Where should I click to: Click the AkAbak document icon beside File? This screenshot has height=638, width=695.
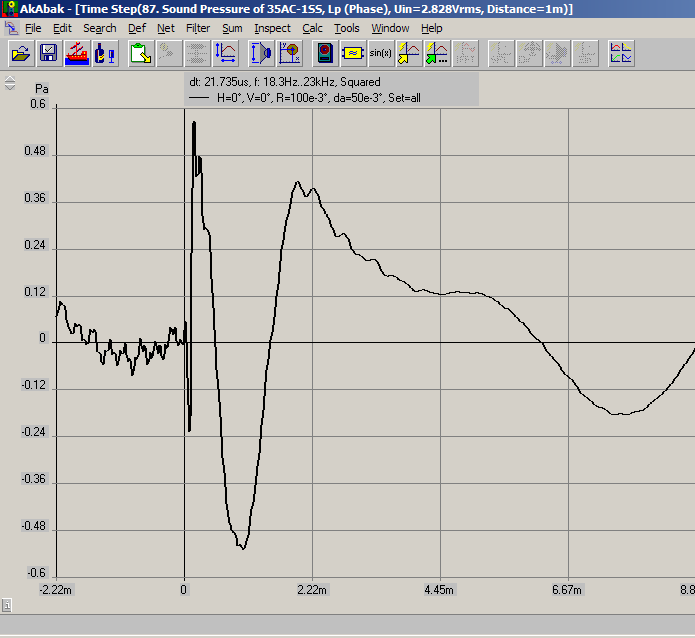pos(12,28)
